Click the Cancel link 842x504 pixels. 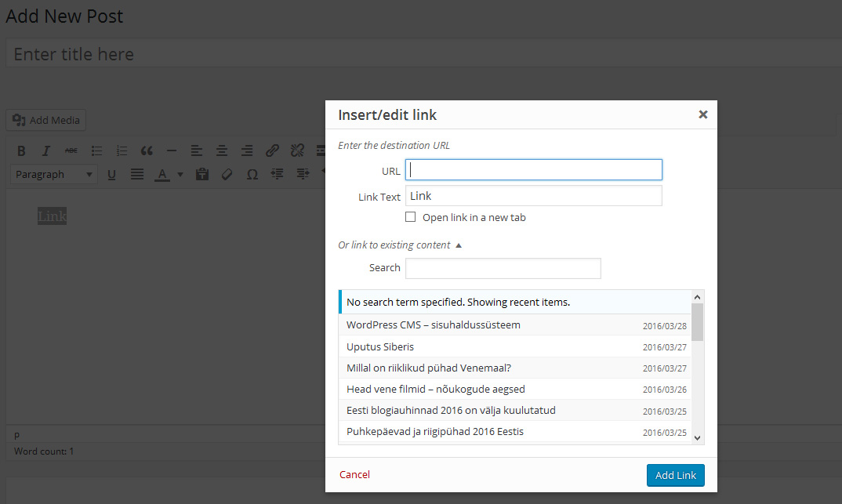[x=354, y=474]
